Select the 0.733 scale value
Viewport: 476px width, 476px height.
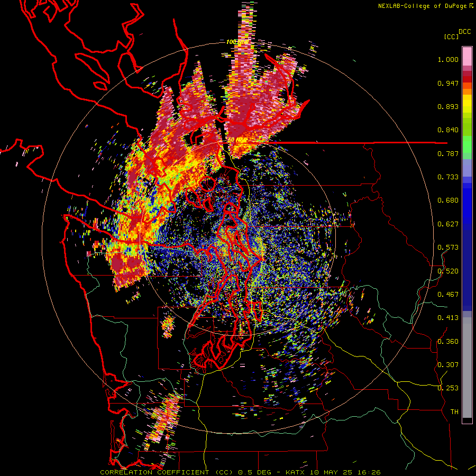[448, 177]
